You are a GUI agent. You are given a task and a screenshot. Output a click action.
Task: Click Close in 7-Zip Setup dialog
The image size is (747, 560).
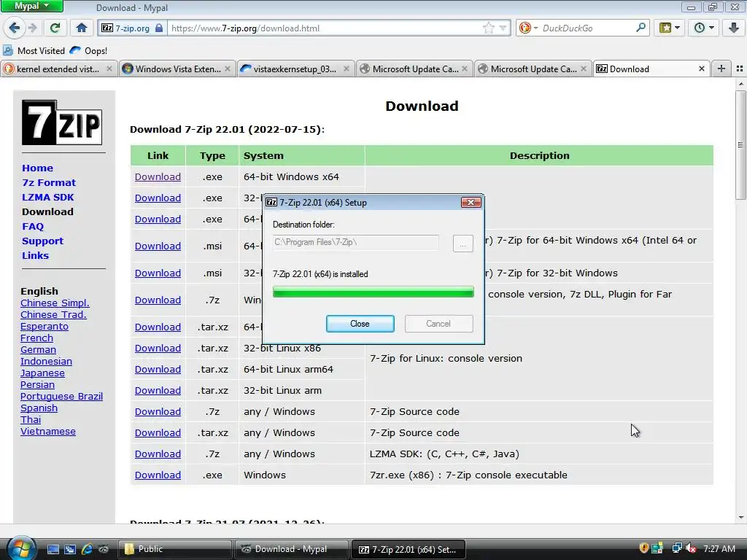(360, 324)
